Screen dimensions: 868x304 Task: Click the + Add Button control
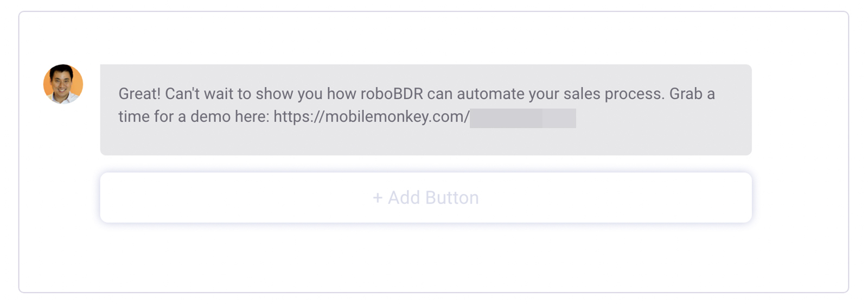pyautogui.click(x=426, y=198)
